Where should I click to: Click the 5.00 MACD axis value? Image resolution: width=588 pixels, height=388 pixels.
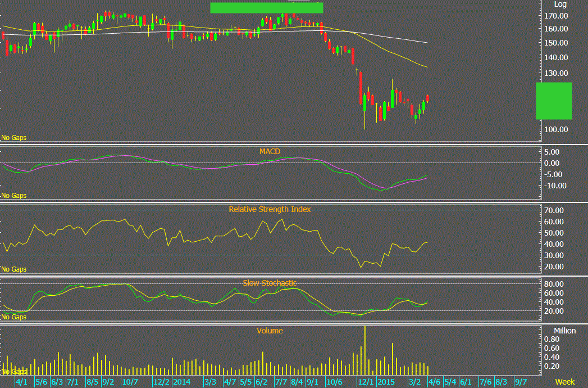point(551,152)
